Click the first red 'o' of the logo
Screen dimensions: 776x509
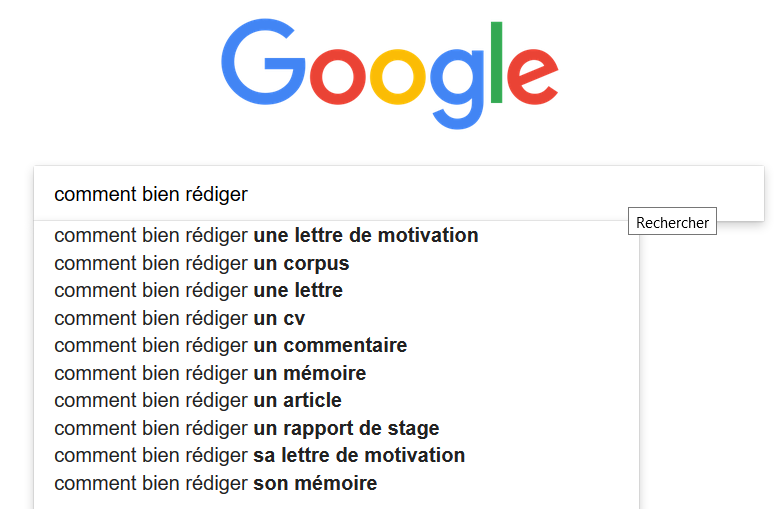(x=338, y=77)
